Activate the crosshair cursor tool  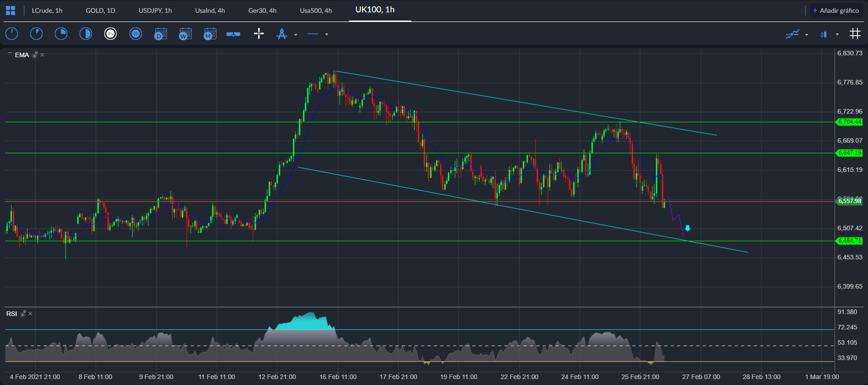[259, 34]
